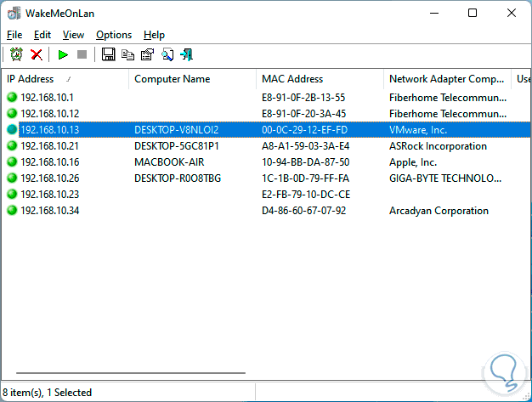Open the File menu
This screenshot has width=532, height=402.
[x=14, y=35]
